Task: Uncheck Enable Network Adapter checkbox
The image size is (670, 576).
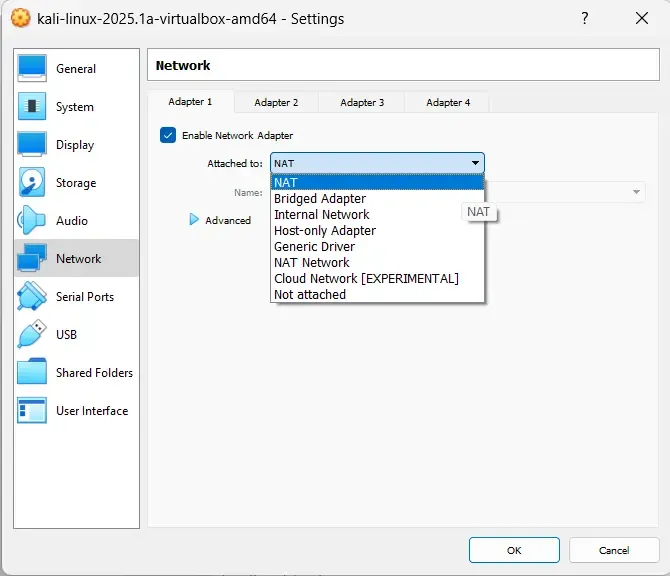Action: pos(168,135)
